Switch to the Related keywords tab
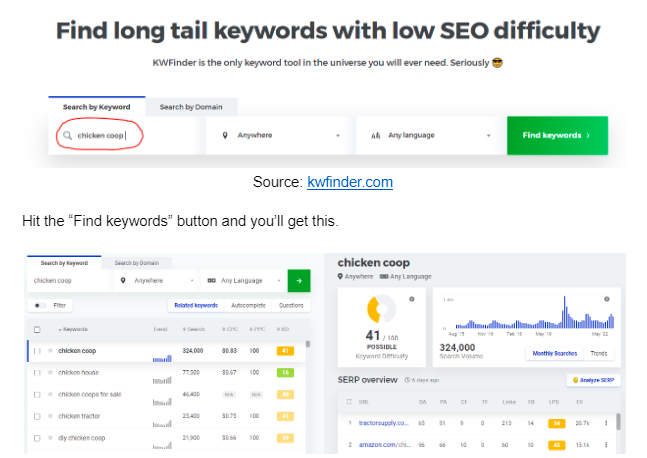 (x=196, y=305)
